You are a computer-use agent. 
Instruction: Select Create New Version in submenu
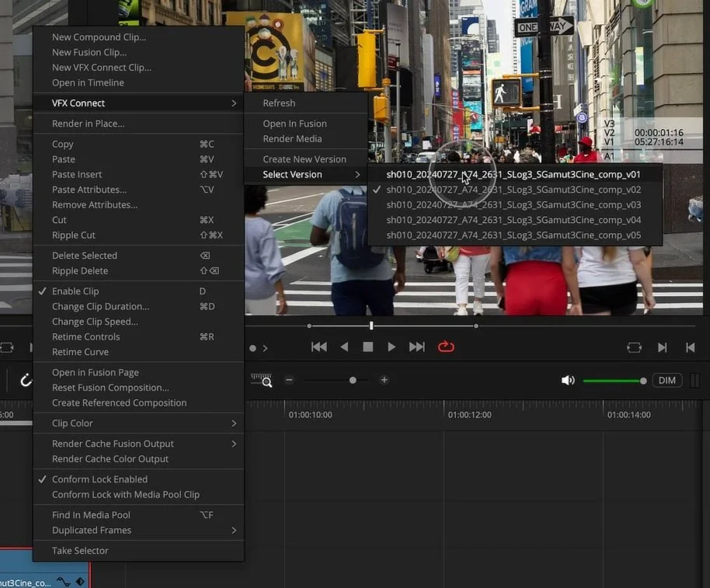coord(305,159)
